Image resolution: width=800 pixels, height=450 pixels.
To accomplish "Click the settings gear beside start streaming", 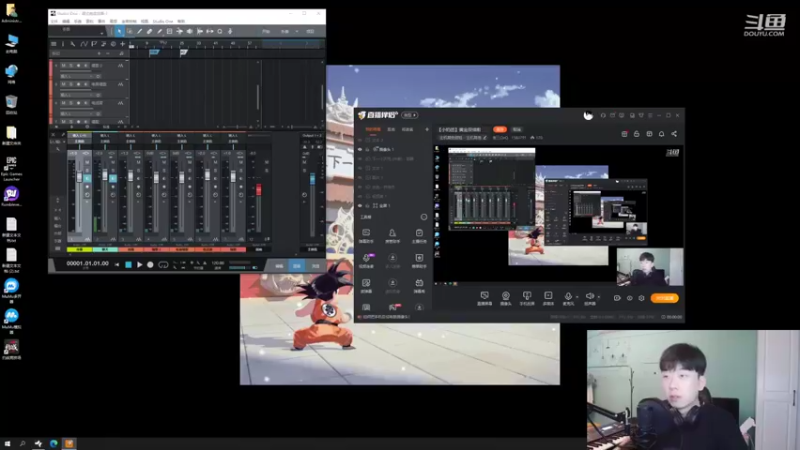I will coord(641,298).
